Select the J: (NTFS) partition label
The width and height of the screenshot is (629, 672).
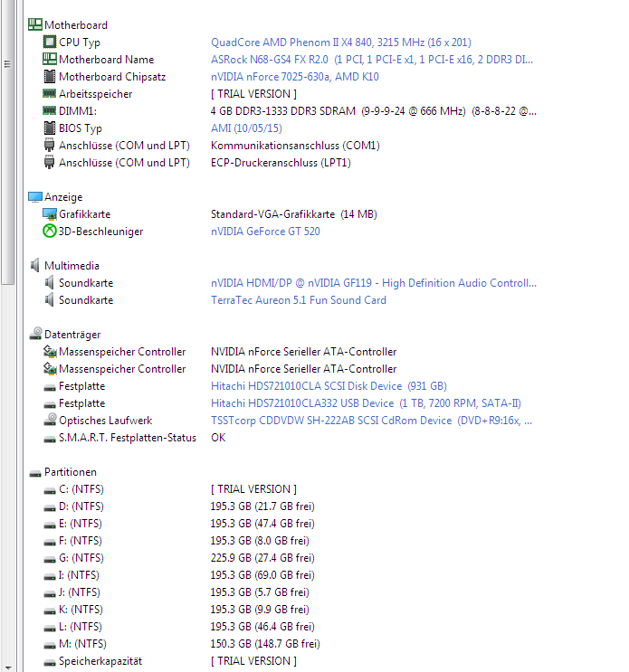pos(80,592)
